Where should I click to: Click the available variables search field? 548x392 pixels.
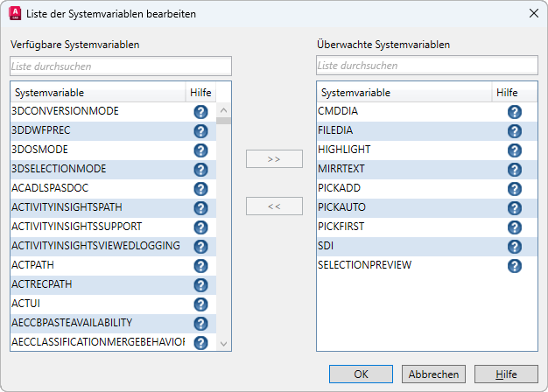pyautogui.click(x=121, y=66)
